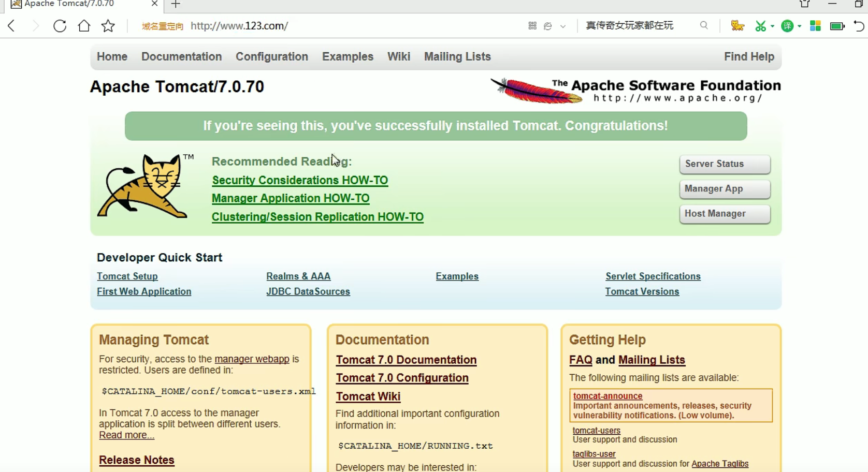The image size is (868, 472).
Task: Reload the page with the refresh icon
Action: pos(60,26)
